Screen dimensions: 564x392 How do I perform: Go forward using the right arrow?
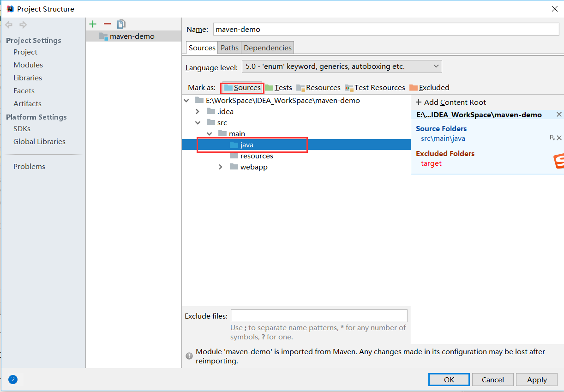[23, 25]
